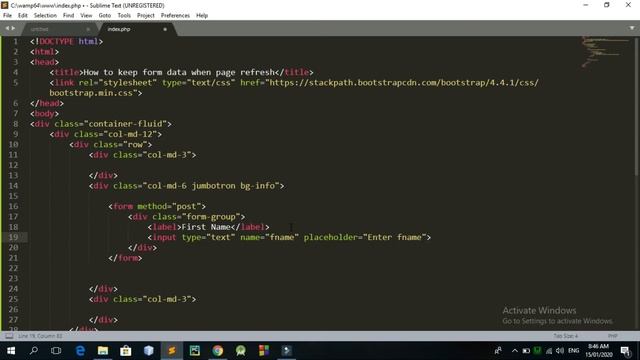Image resolution: width=640 pixels, height=360 pixels.
Task: Open Google Chrome from the taskbar
Action: [x=218, y=351]
